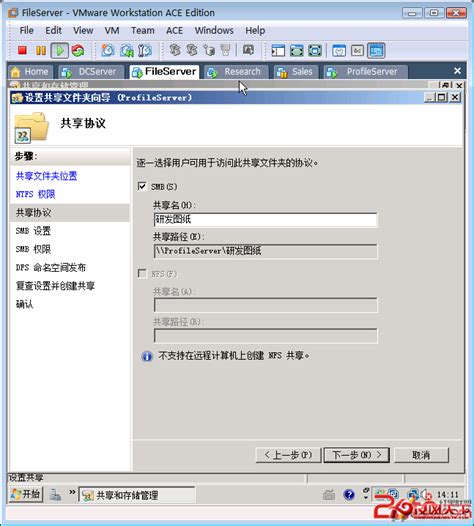Switch to the ProfileServer tab
Viewport: 474px width, 526px height.
(366, 72)
